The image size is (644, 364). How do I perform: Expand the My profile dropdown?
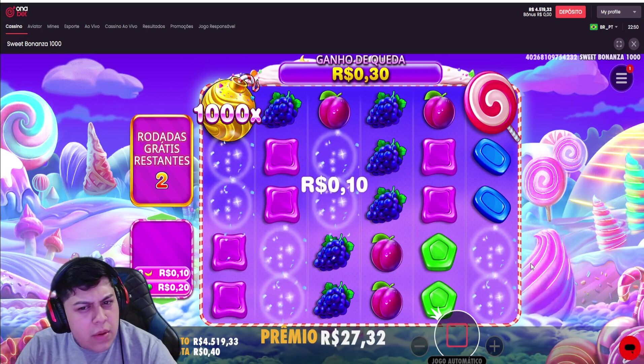point(619,12)
